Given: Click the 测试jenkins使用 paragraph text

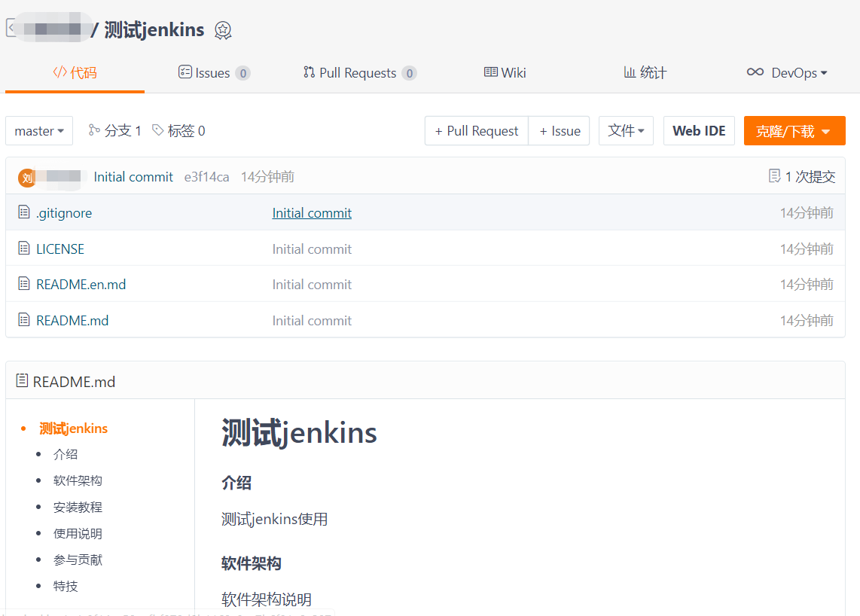Looking at the screenshot, I should (274, 519).
